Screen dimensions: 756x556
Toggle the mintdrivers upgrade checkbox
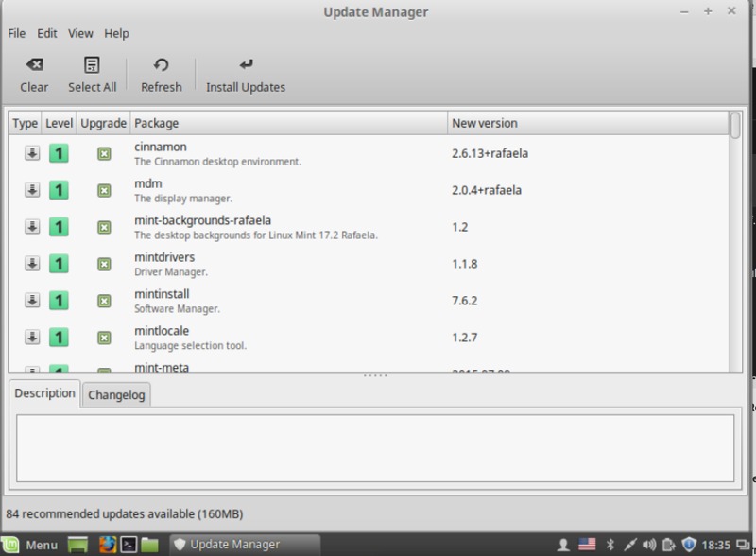click(x=104, y=264)
